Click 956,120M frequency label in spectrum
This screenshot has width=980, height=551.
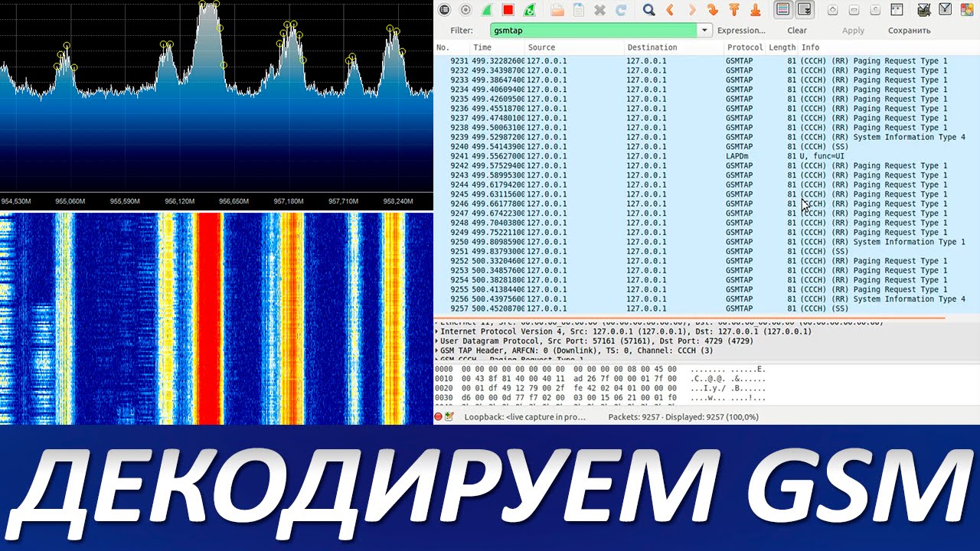pyautogui.click(x=179, y=201)
